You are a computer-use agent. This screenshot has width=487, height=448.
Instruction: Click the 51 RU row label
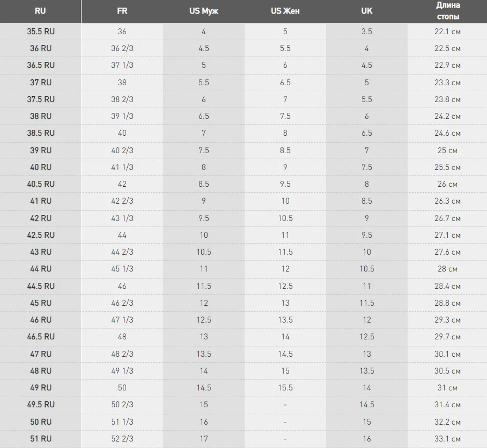[x=41, y=439]
